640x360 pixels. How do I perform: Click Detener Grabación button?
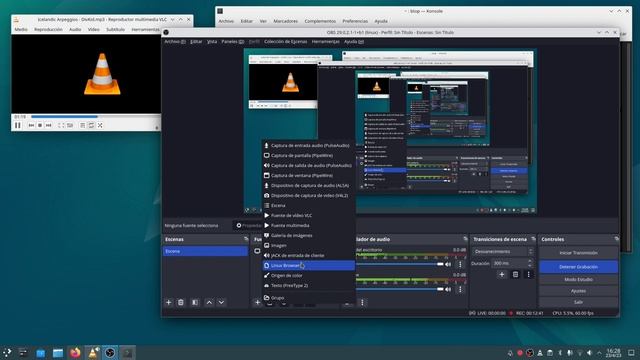(578, 267)
